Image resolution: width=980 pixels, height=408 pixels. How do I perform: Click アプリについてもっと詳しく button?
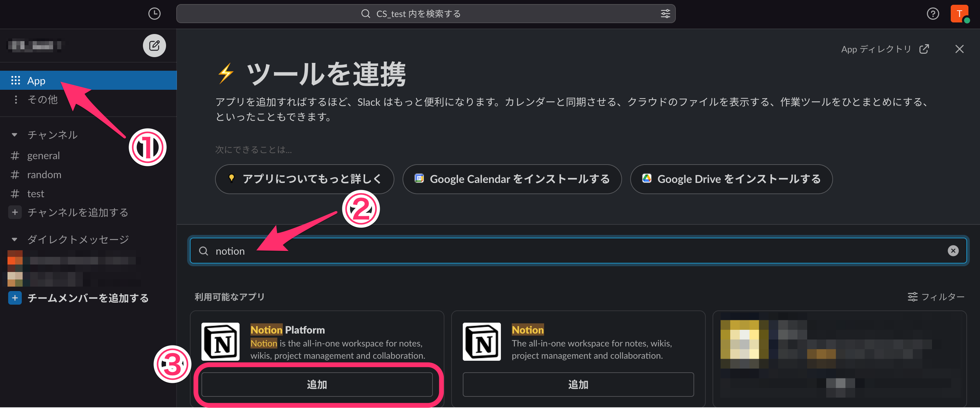point(304,179)
